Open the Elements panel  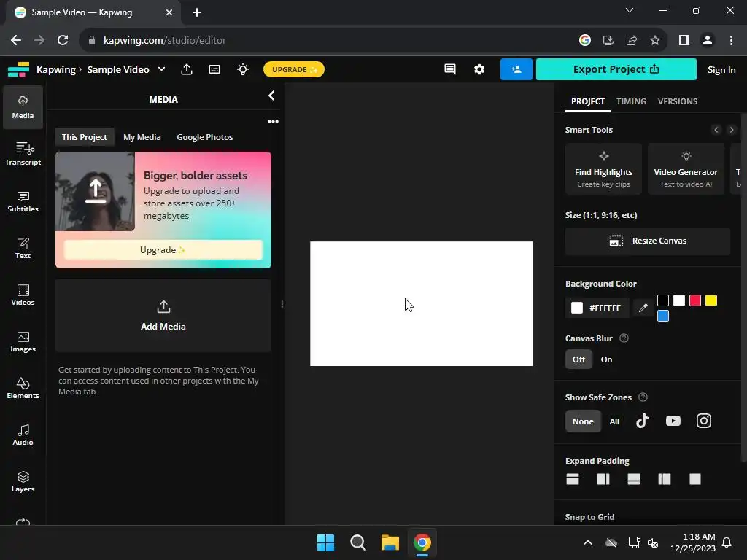(23, 388)
